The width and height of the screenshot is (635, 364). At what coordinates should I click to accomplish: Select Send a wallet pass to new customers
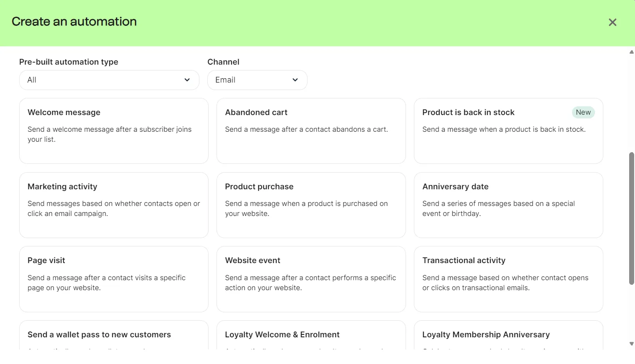114,335
